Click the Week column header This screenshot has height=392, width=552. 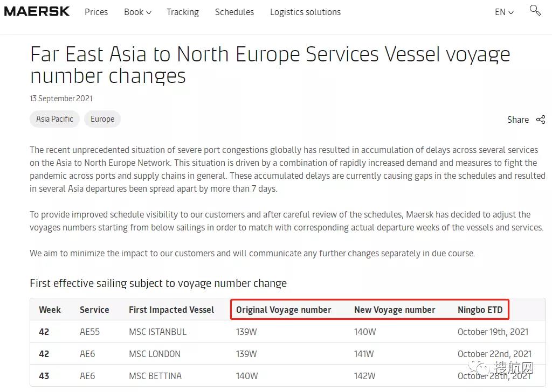(x=50, y=310)
